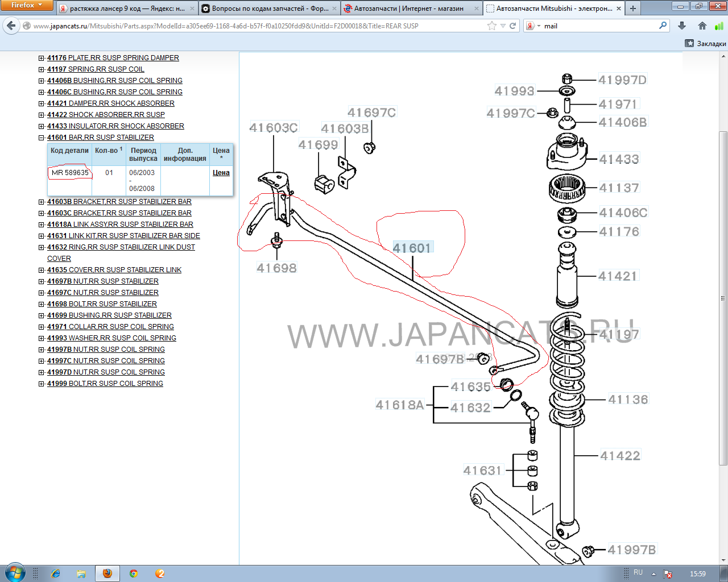
Task: Expand the 41699 BUSHING,RR SUSP STABILIZER node
Action: [x=42, y=315]
